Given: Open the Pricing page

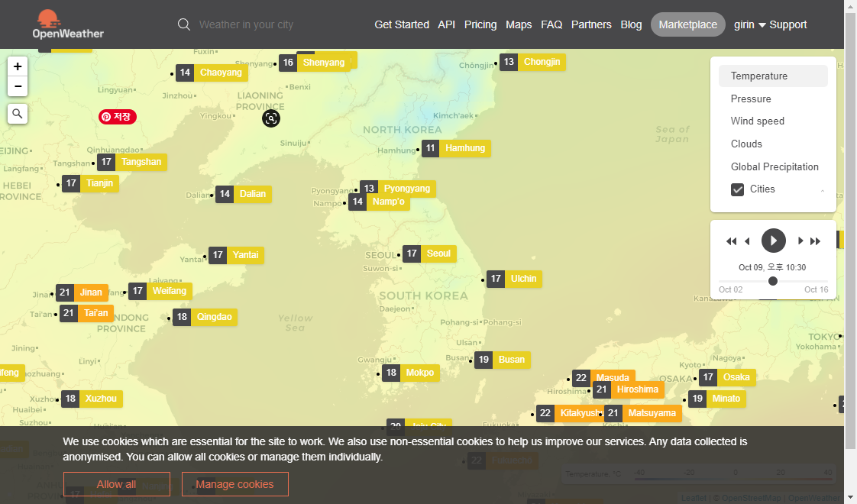Looking at the screenshot, I should [x=480, y=24].
